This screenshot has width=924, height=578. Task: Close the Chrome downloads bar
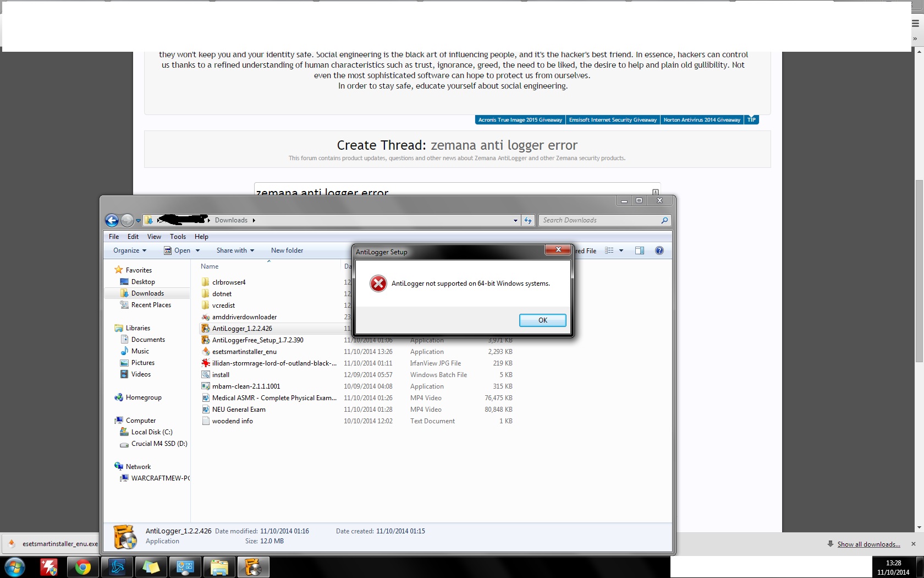pyautogui.click(x=914, y=544)
